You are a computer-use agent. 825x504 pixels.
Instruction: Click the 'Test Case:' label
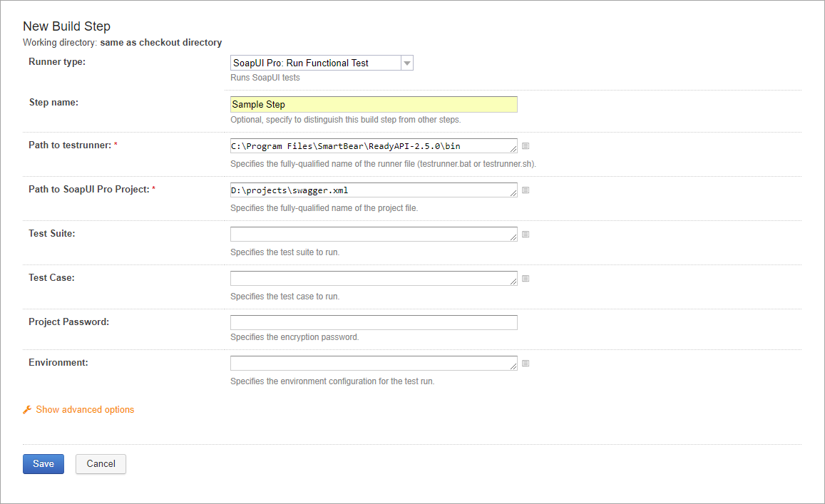click(51, 277)
